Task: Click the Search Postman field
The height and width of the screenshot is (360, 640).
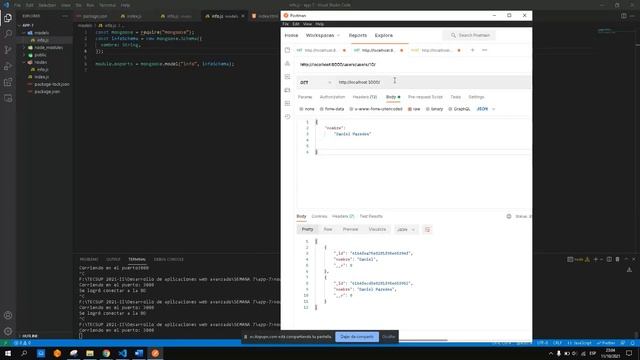Action: pyautogui.click(x=470, y=36)
